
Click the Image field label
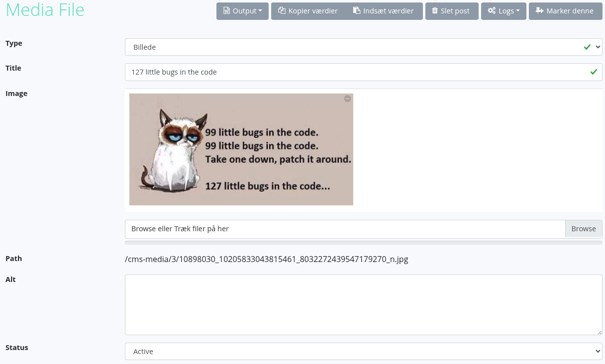tap(16, 93)
